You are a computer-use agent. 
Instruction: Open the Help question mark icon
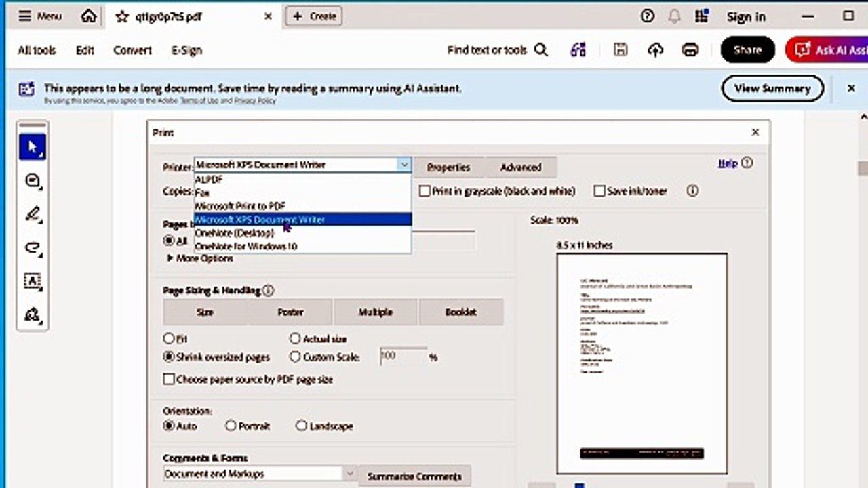pos(648,16)
